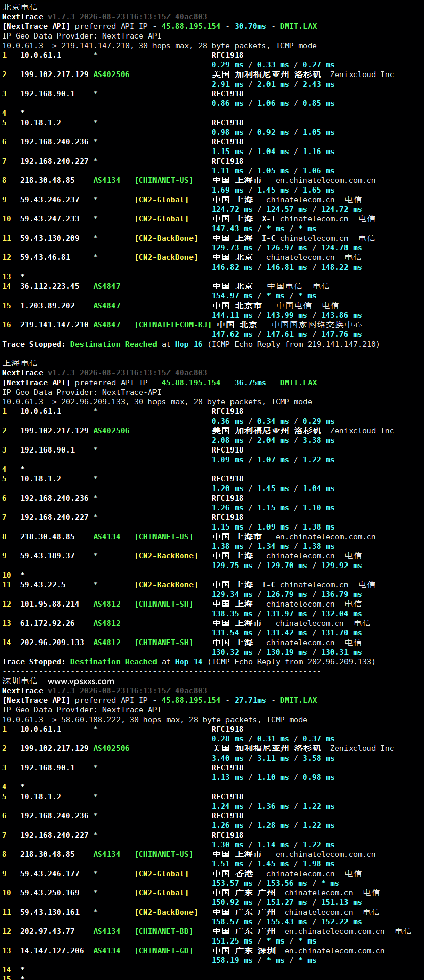
Task: Click the 北京电信 heading
Action: tap(20, 7)
